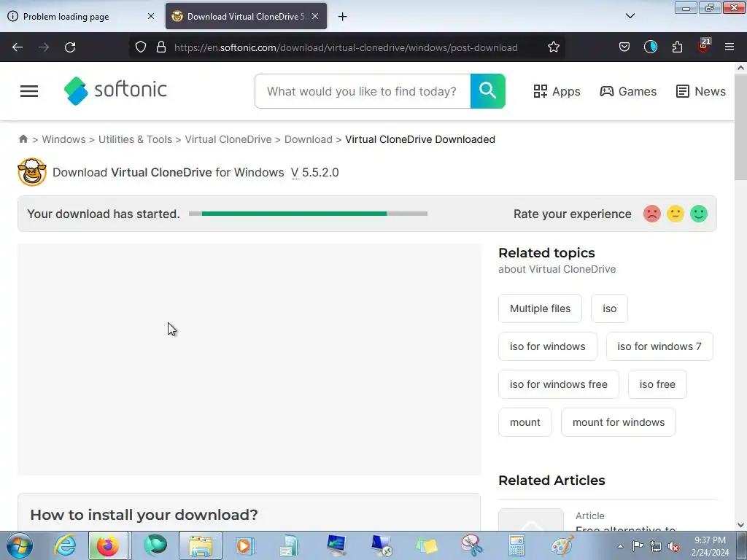Screen dimensions: 747x560
Task: Reload the page with the refresh icon
Action: 70,47
